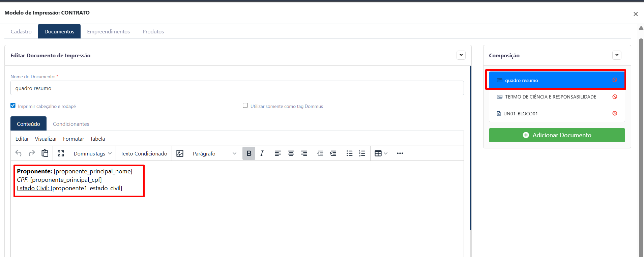Toggle fullscreen editor mode icon
This screenshot has width=644, height=257.
click(61, 153)
